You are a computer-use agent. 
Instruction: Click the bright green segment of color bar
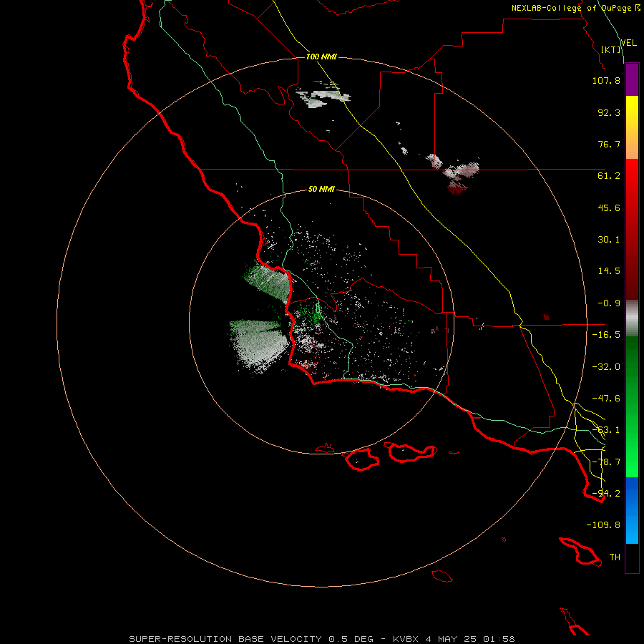pyautogui.click(x=632, y=406)
